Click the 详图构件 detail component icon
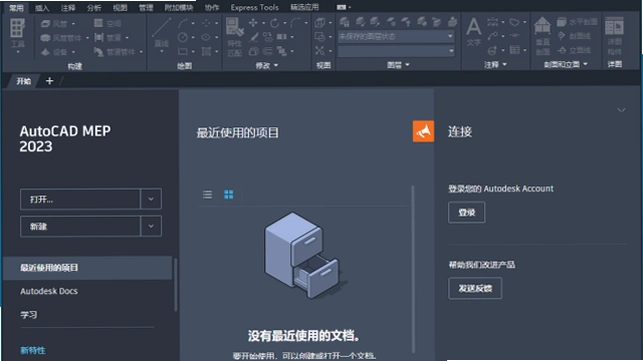The height and width of the screenshot is (361, 643). 614,27
